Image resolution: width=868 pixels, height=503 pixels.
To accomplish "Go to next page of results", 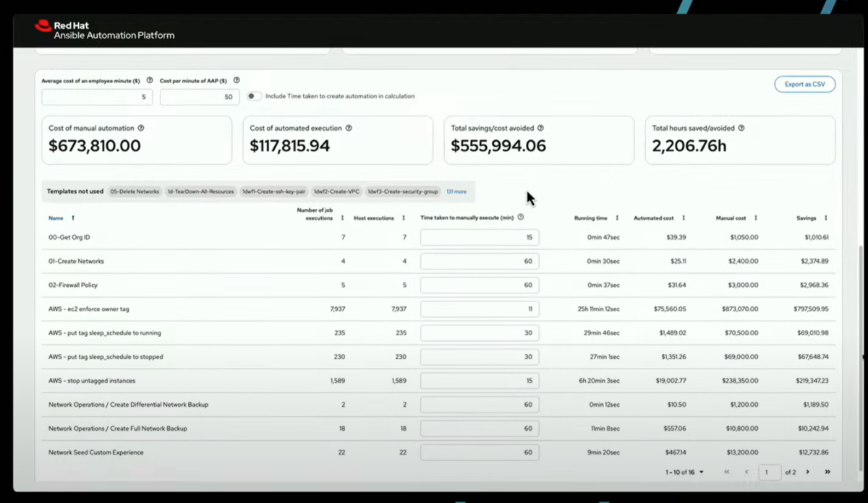I will 808,472.
